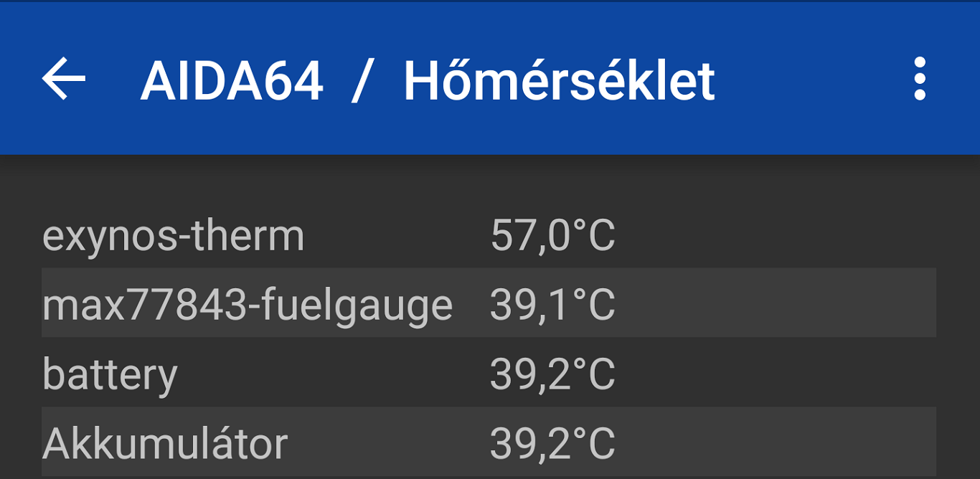Click the 39,1°C temperature reading

[x=552, y=304]
